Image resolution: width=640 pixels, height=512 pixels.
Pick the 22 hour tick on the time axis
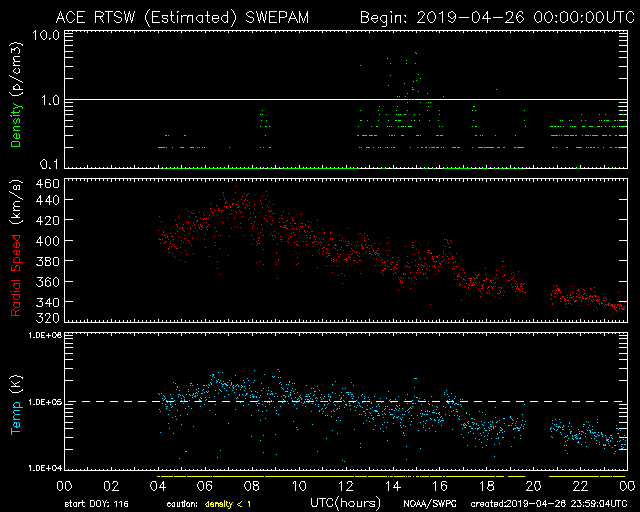[578, 484]
